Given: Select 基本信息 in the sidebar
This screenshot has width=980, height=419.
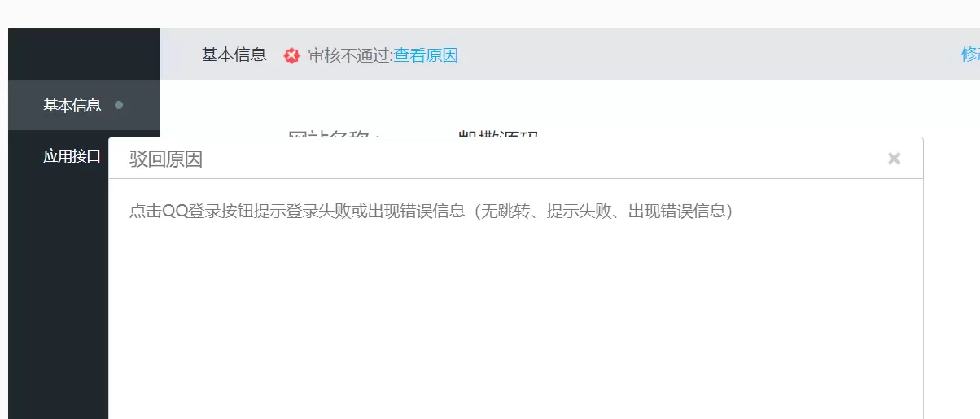Looking at the screenshot, I should coord(84,105).
